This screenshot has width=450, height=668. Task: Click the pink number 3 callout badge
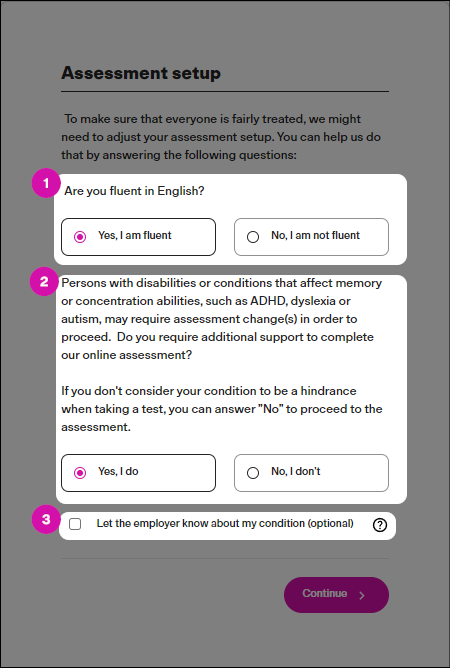pos(46,519)
